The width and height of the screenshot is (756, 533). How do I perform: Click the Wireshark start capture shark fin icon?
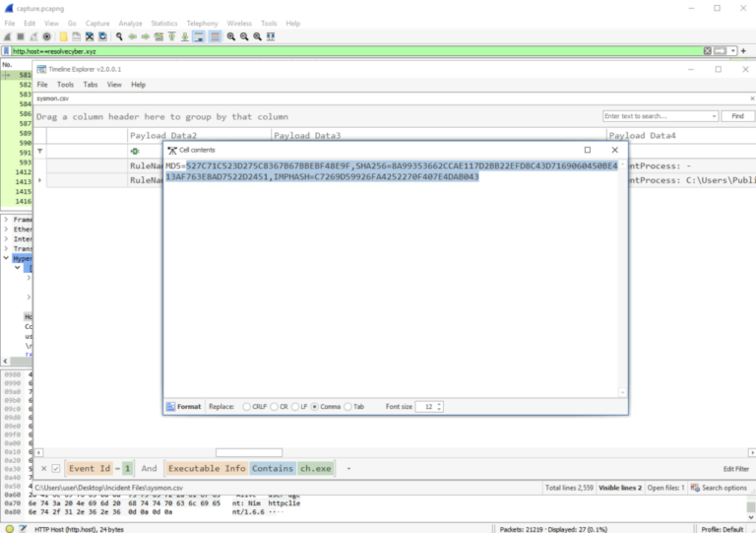(x=7, y=36)
